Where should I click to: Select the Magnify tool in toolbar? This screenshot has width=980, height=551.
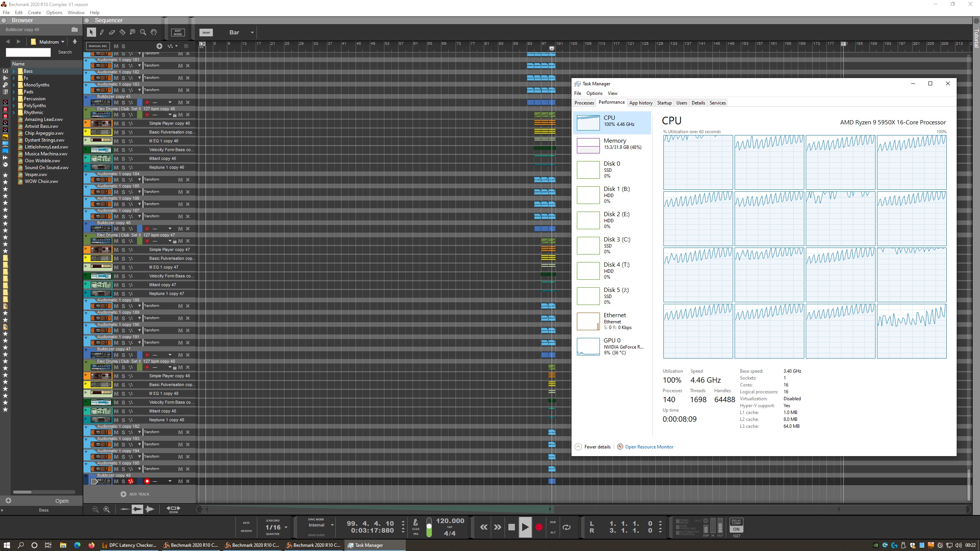pos(143,33)
